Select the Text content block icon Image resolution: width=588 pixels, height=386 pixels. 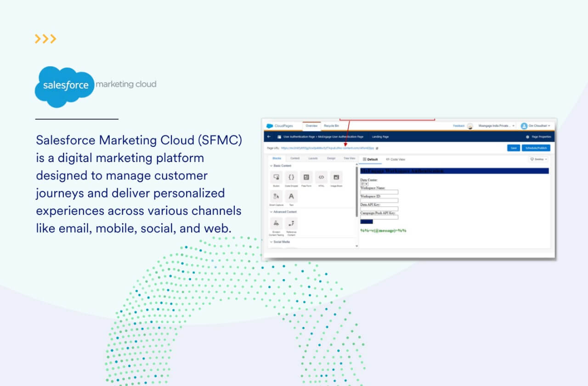tap(291, 196)
